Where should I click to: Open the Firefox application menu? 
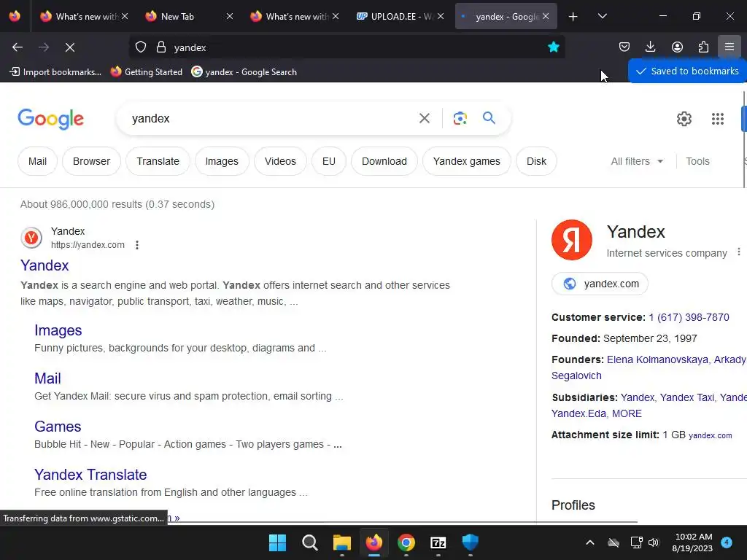[x=729, y=47]
